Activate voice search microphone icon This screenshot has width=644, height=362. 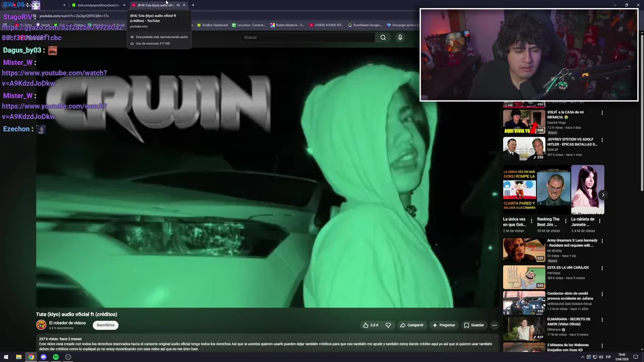[x=400, y=37]
